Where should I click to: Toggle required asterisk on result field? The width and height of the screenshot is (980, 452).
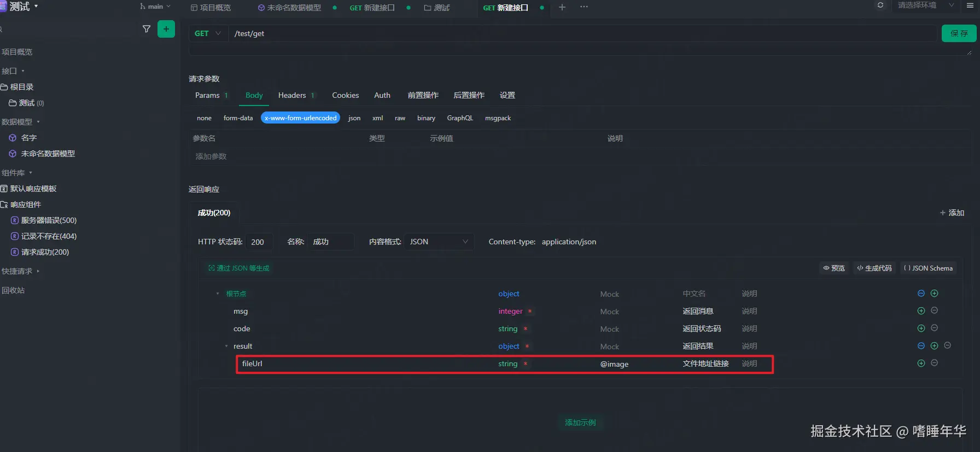click(x=527, y=346)
